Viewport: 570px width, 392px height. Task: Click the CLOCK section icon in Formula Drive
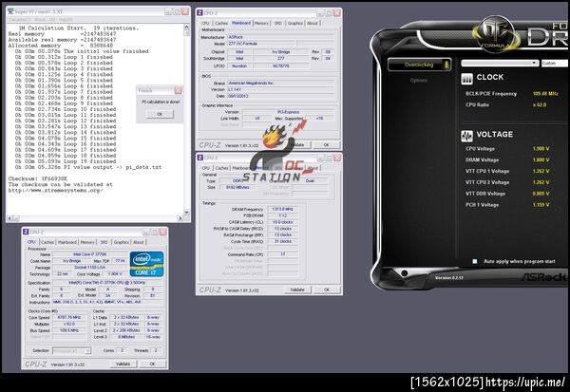466,78
